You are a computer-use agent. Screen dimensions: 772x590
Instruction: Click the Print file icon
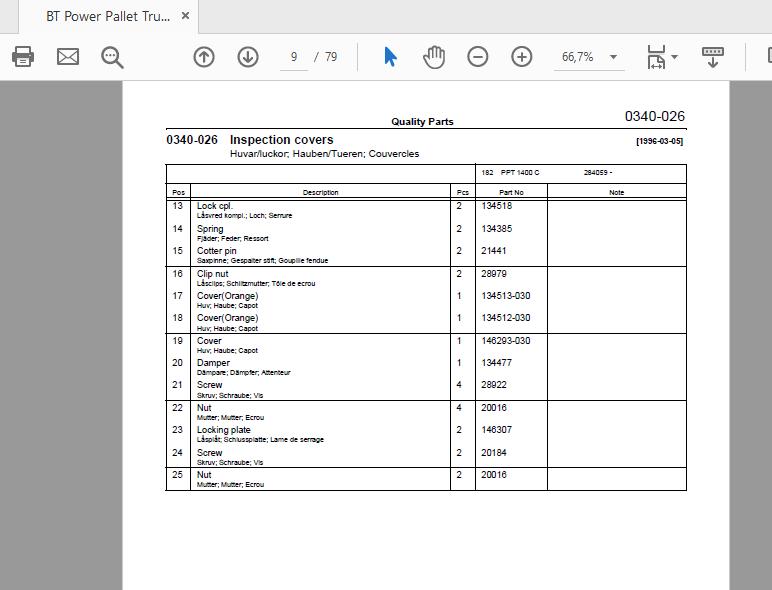pos(23,57)
